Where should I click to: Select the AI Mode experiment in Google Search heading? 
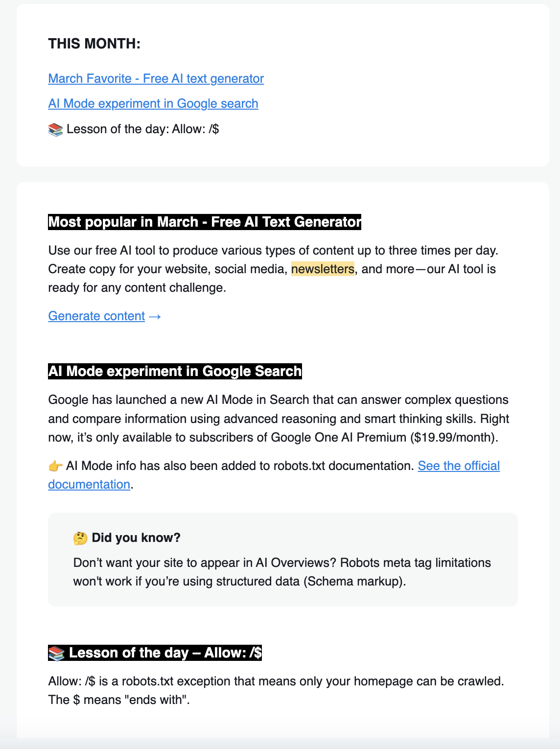(175, 372)
